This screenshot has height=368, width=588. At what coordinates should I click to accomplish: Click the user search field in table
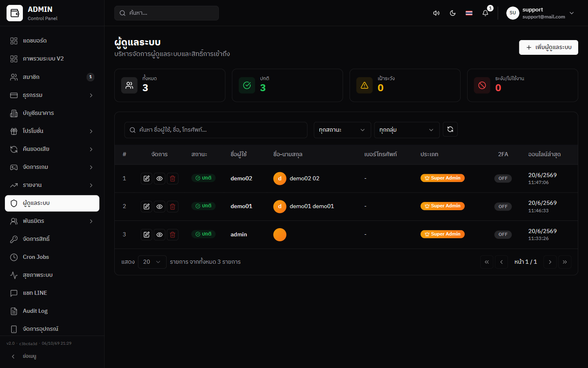[x=216, y=130]
